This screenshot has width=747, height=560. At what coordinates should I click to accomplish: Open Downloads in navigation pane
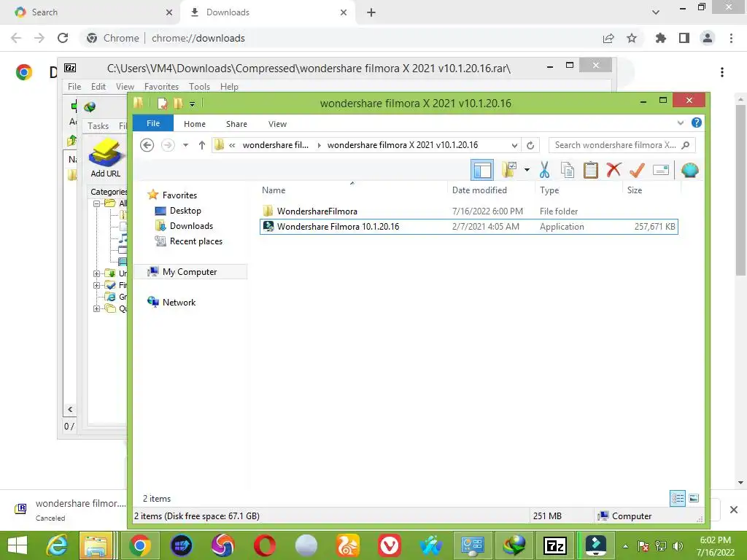pos(191,226)
